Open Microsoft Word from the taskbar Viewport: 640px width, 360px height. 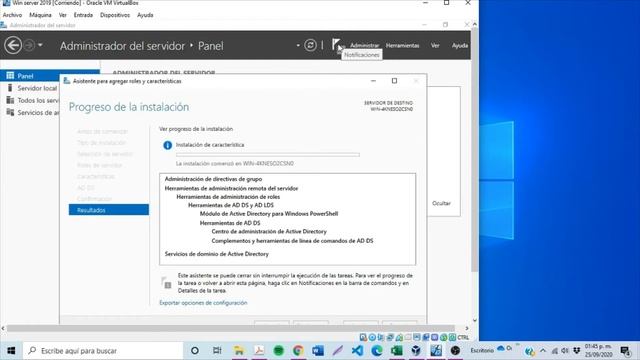coord(318,351)
